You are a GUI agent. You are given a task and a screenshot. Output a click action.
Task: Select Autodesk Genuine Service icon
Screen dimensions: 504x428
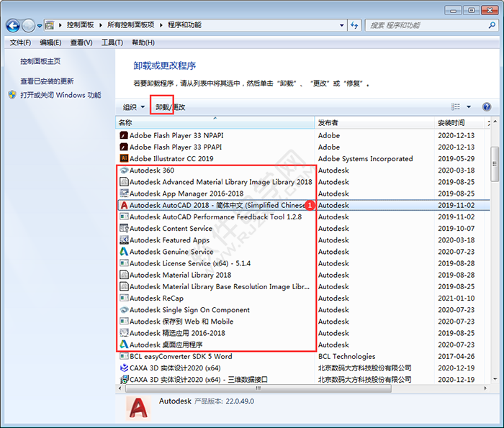(124, 252)
